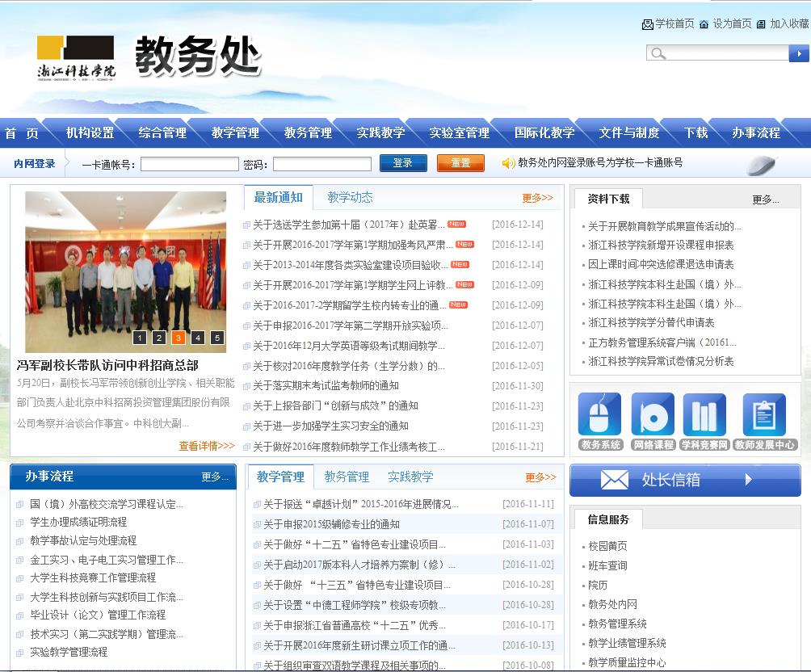
Task: Select the highlighted slide 3 indicator
Action: click(178, 338)
